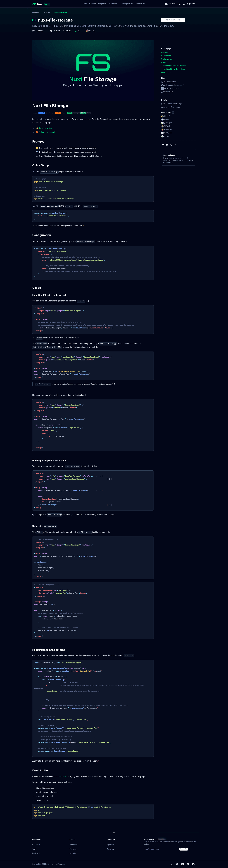Click the v4.3.0 version badge
The image size is (228, 868).
coord(47,4)
